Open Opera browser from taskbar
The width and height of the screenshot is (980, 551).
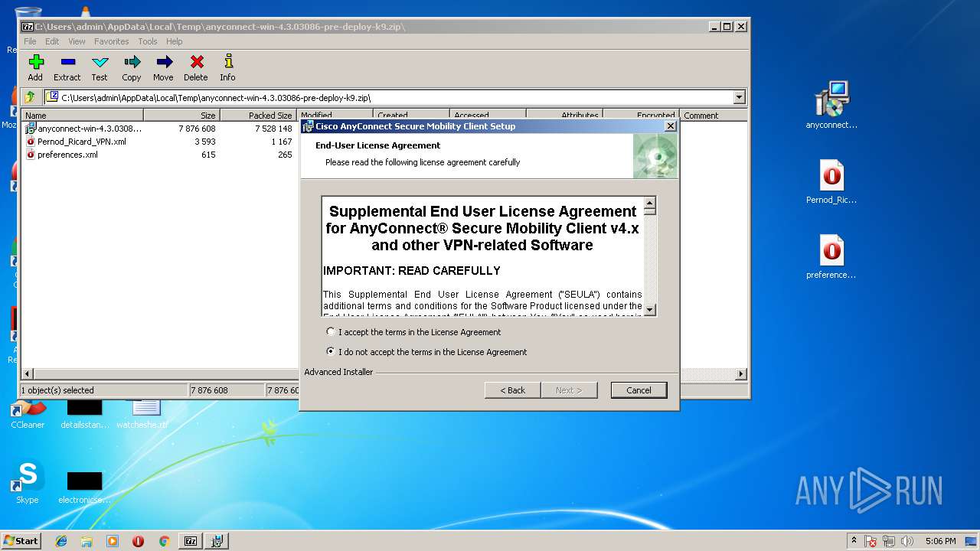(x=138, y=541)
